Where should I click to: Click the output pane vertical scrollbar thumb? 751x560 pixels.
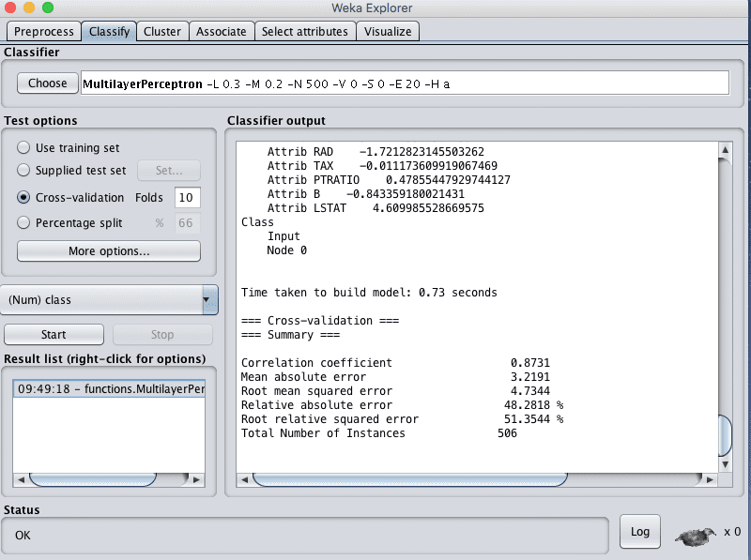725,436
